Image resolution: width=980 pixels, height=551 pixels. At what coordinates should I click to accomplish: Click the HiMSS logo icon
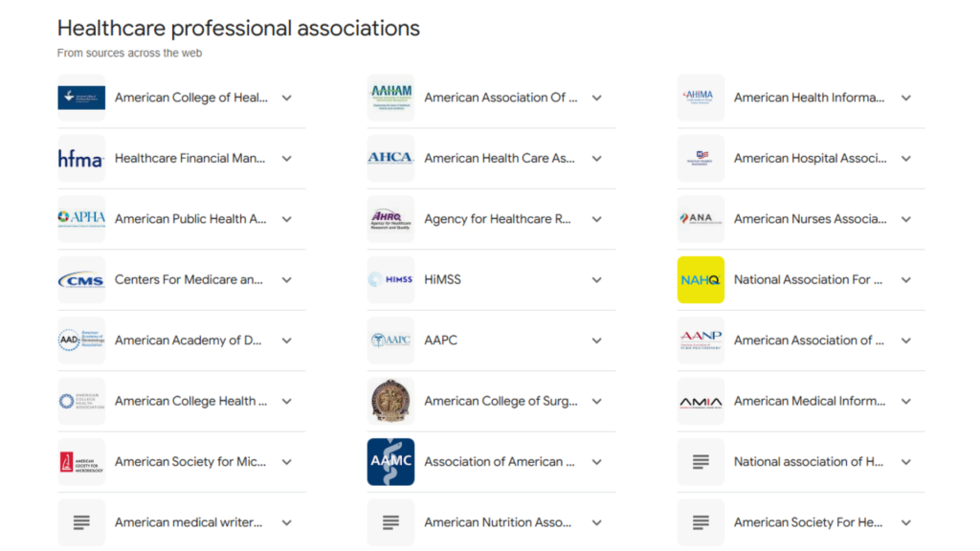[390, 279]
